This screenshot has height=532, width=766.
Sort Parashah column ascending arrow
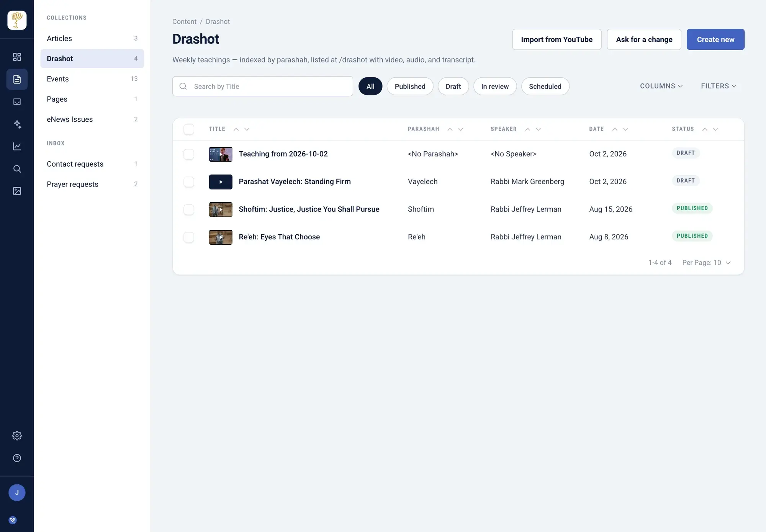[450, 129]
